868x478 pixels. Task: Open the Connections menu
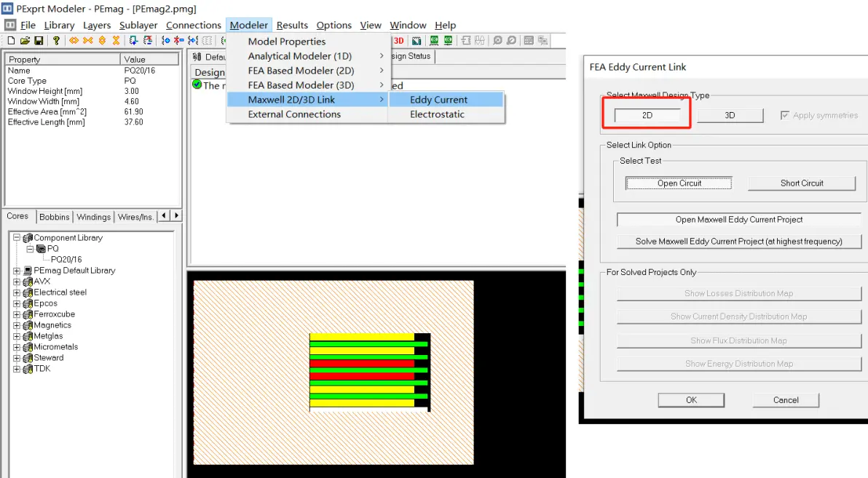(193, 25)
